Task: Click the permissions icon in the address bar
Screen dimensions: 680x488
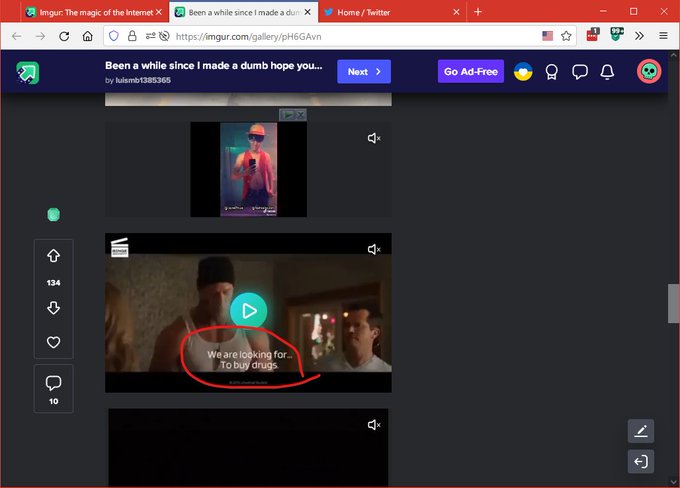Action: [150, 36]
